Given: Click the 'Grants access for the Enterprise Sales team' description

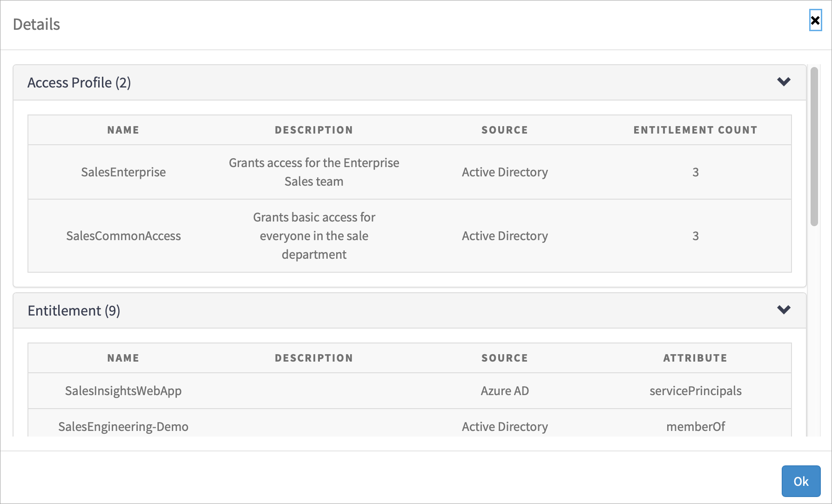Looking at the screenshot, I should (x=314, y=172).
